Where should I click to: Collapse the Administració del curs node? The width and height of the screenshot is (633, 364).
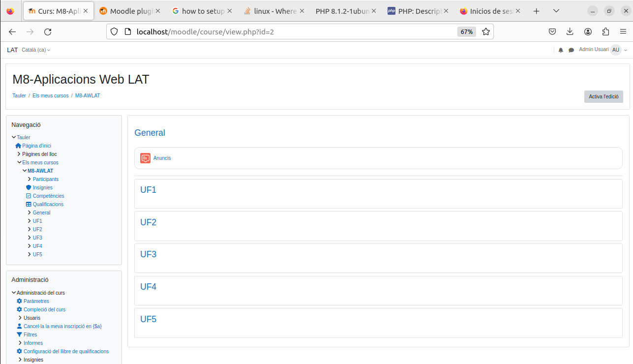pos(14,293)
